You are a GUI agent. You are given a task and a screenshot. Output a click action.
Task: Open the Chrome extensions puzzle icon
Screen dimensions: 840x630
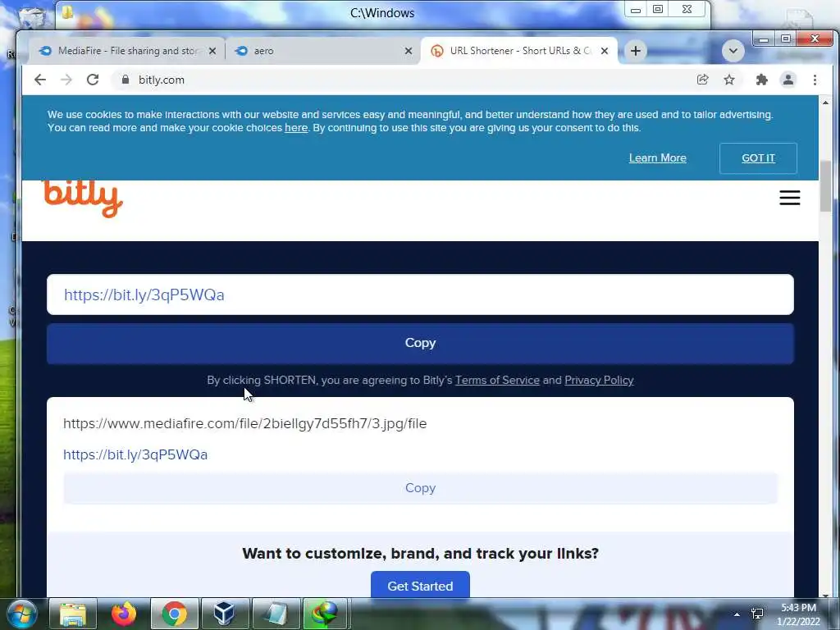coord(761,80)
